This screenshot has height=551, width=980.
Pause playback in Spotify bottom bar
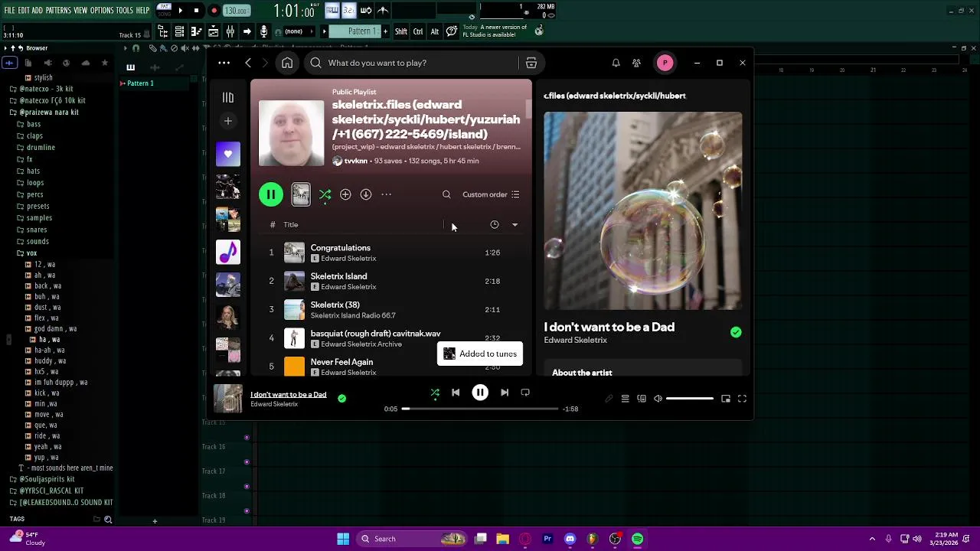(480, 393)
